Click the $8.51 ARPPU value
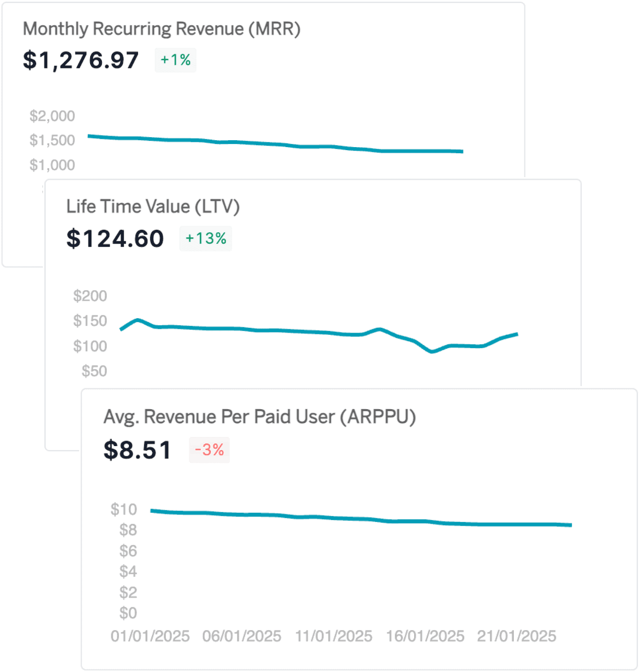This screenshot has width=641, height=672. 137,450
